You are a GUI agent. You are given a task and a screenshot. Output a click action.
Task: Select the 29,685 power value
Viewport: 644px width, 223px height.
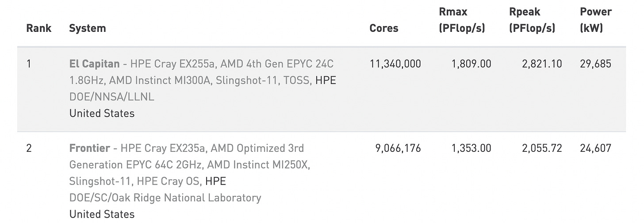595,64
